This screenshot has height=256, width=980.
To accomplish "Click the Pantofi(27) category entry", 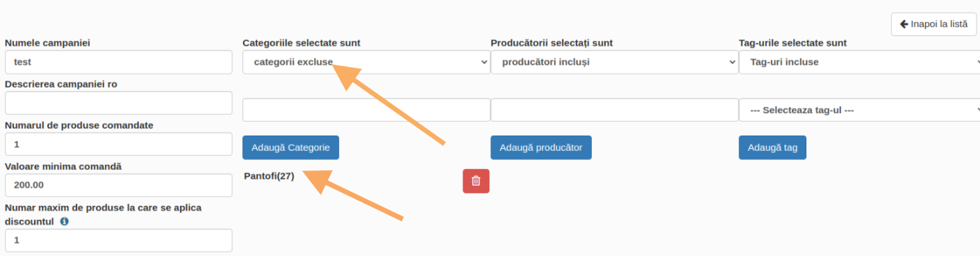I will pyautogui.click(x=269, y=176).
